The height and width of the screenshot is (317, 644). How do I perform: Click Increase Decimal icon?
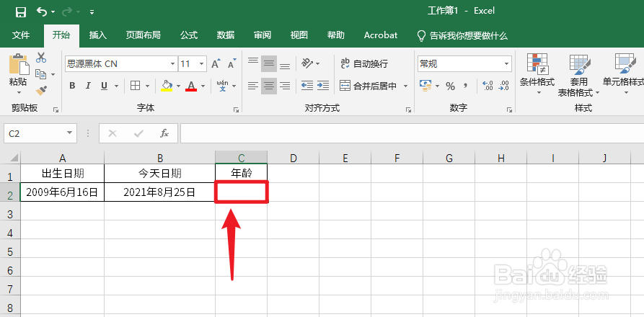488,86
